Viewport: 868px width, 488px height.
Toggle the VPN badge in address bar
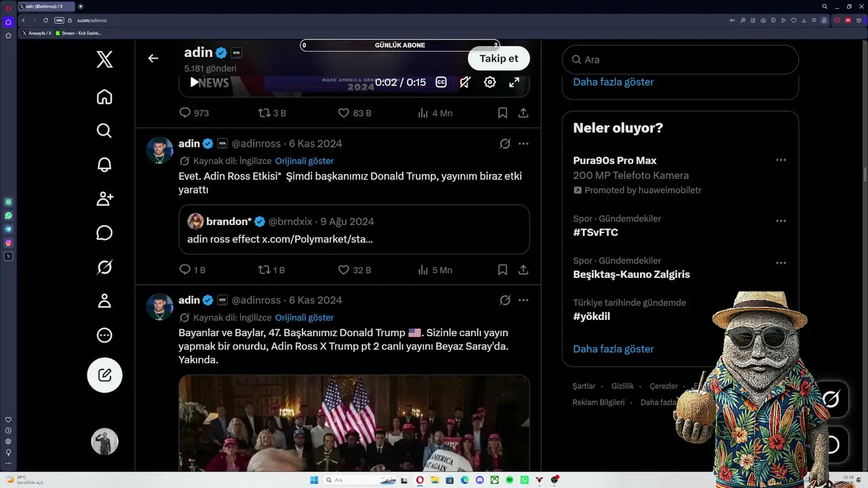point(59,20)
